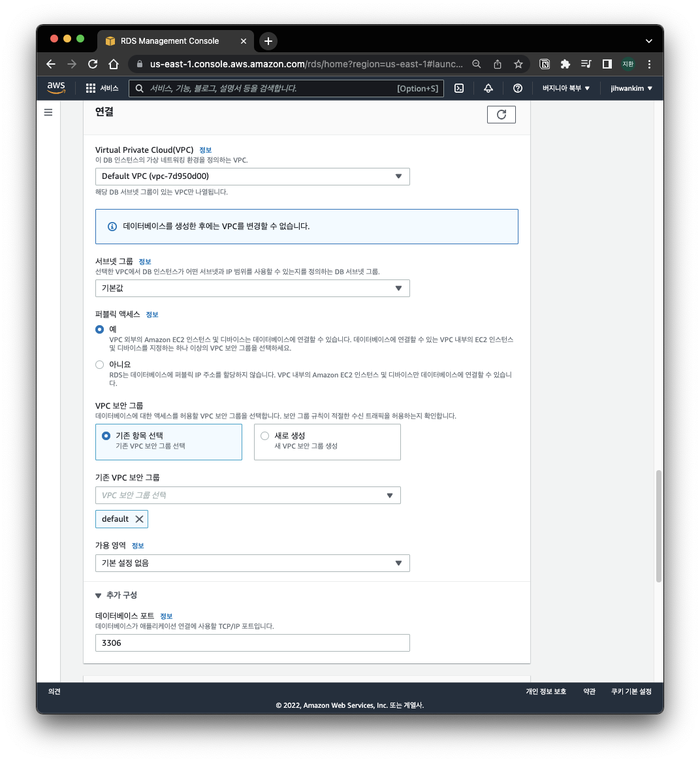Select the RDS Management Console tab

174,41
